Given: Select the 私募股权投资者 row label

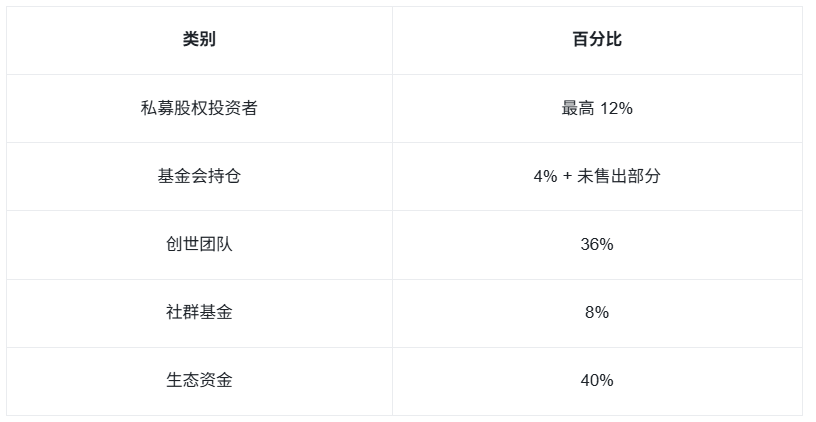Looking at the screenshot, I should [199, 108].
